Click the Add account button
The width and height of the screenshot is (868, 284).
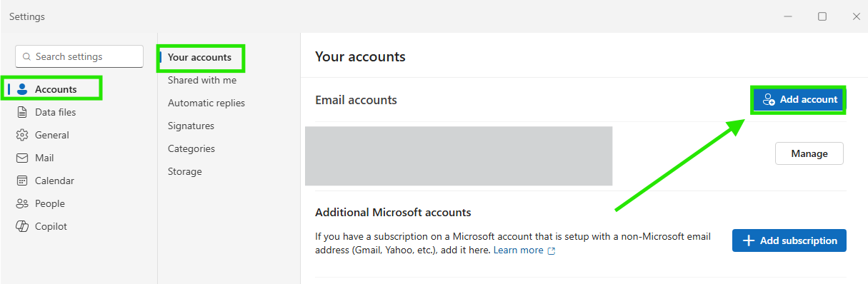click(799, 100)
